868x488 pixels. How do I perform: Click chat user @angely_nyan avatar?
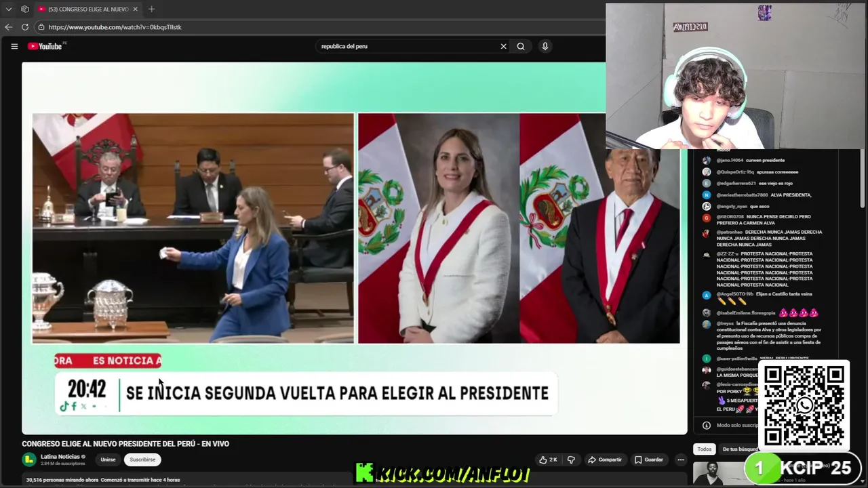click(x=707, y=206)
